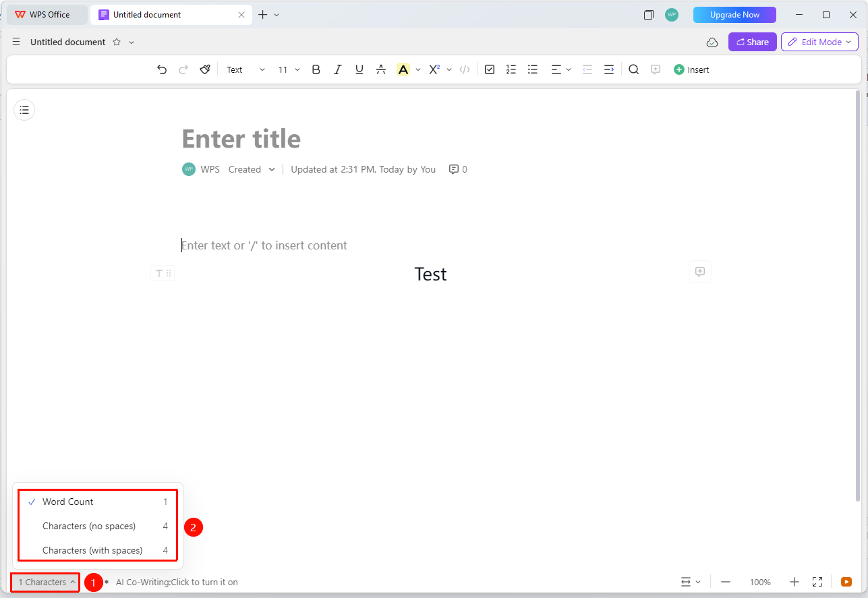The width and height of the screenshot is (868, 598).
Task: Open the Text style dropdown
Action: coord(245,69)
